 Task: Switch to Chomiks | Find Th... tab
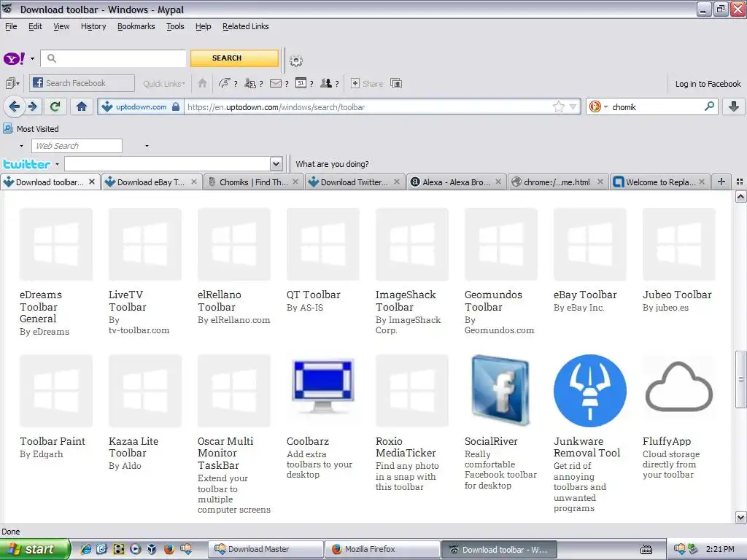(x=253, y=182)
